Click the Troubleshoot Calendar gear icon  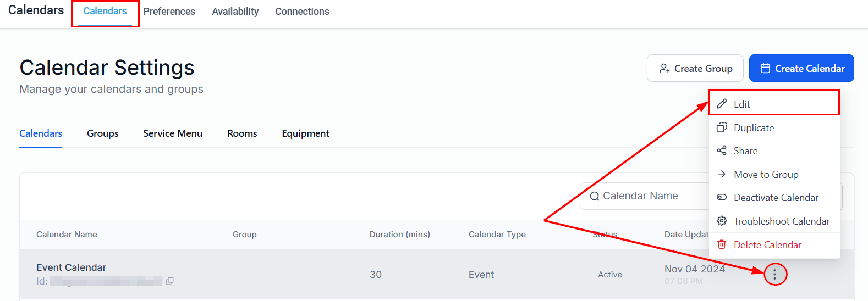pyautogui.click(x=722, y=221)
